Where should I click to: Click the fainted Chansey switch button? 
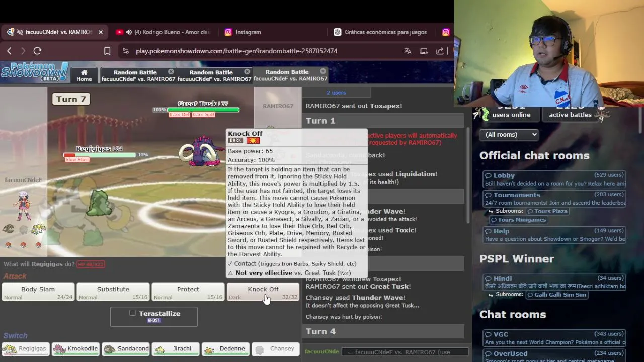coord(275,349)
